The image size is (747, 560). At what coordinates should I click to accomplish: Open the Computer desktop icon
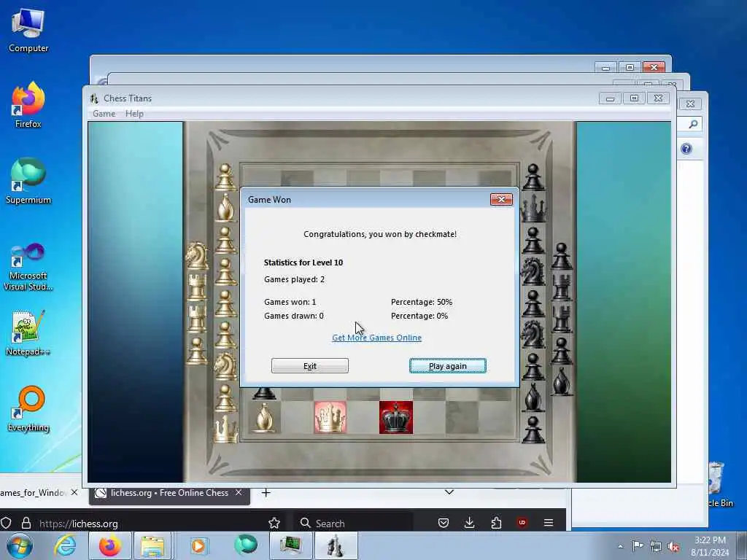(x=28, y=31)
